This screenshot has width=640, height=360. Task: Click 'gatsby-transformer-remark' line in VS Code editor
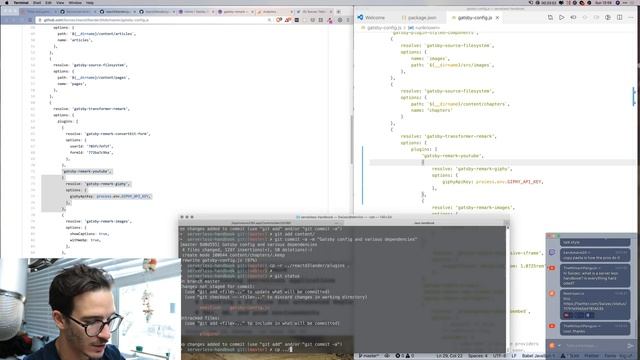pos(448,136)
